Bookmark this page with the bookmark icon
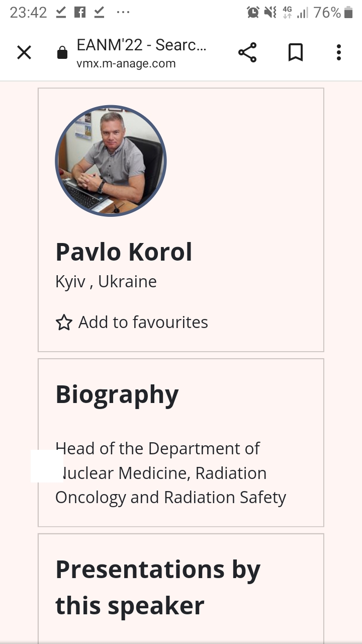This screenshot has height=644, width=362. click(x=296, y=52)
